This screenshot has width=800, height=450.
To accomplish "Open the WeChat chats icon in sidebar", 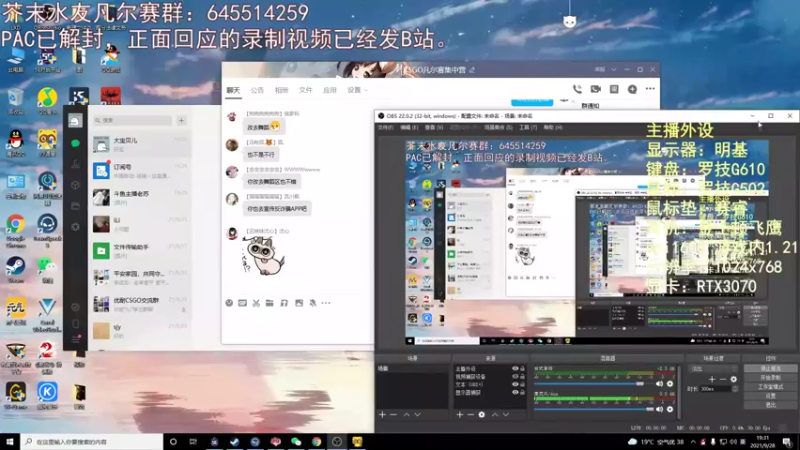I will click(x=76, y=143).
